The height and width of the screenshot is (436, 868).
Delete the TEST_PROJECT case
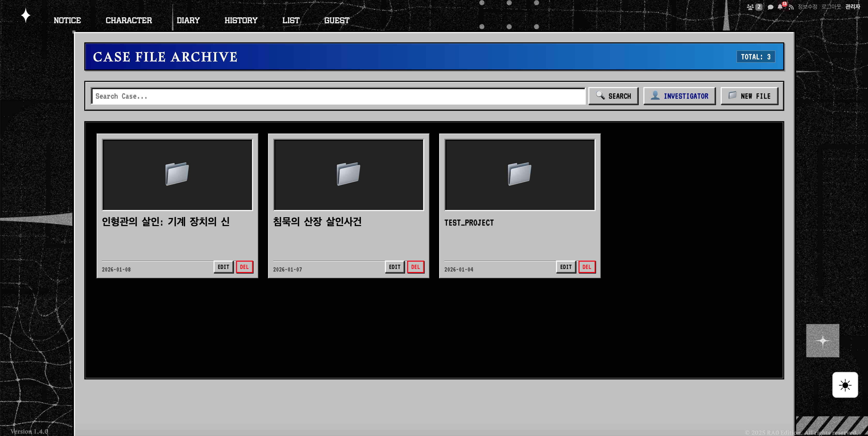[x=587, y=267]
